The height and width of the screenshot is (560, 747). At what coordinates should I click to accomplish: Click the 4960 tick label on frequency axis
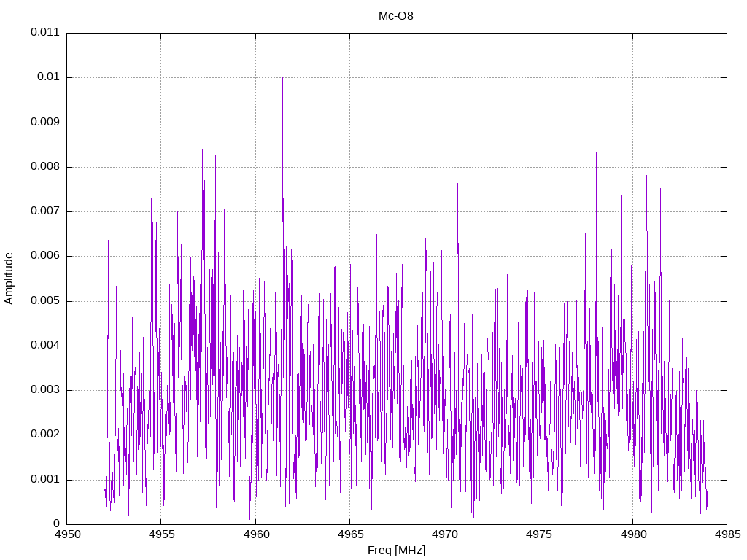click(255, 534)
